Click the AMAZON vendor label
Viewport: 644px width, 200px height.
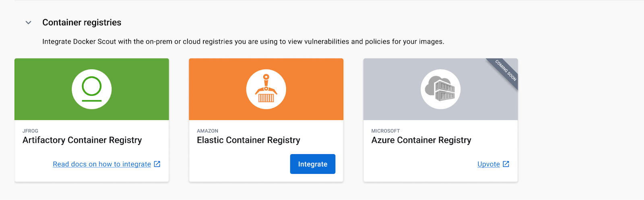coord(207,131)
